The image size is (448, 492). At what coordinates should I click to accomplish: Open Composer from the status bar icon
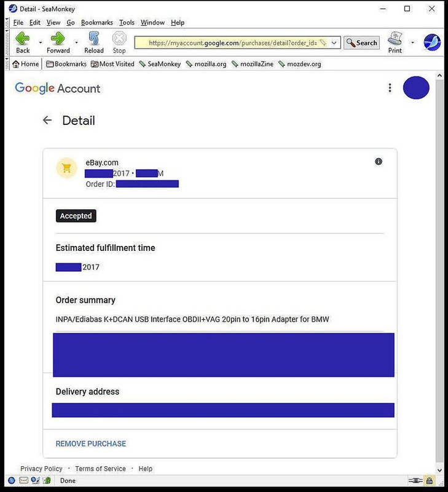point(35,480)
